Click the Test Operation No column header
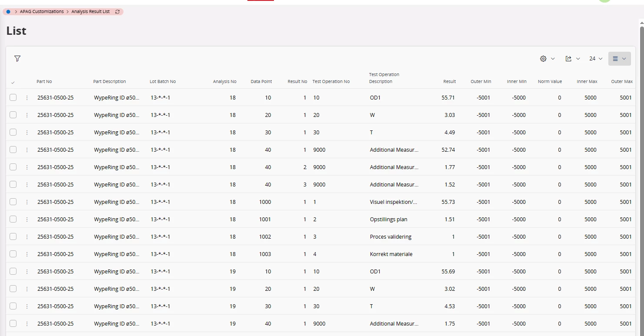The height and width of the screenshot is (336, 644). pos(331,82)
